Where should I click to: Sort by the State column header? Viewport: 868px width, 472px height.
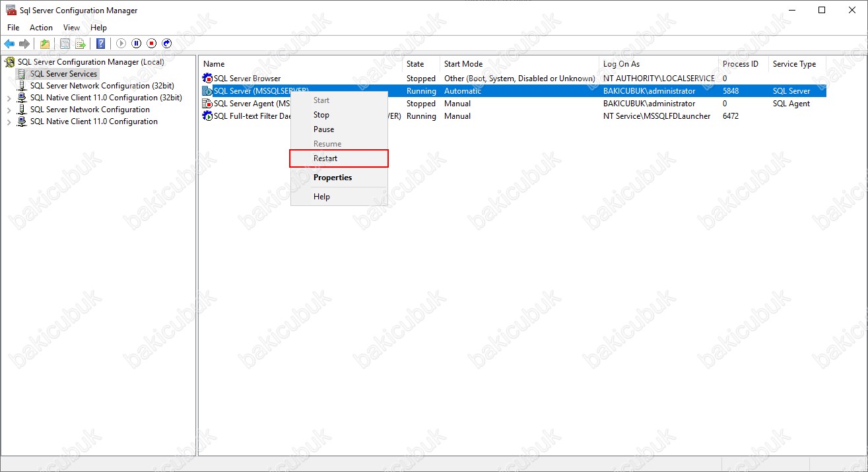(421, 64)
